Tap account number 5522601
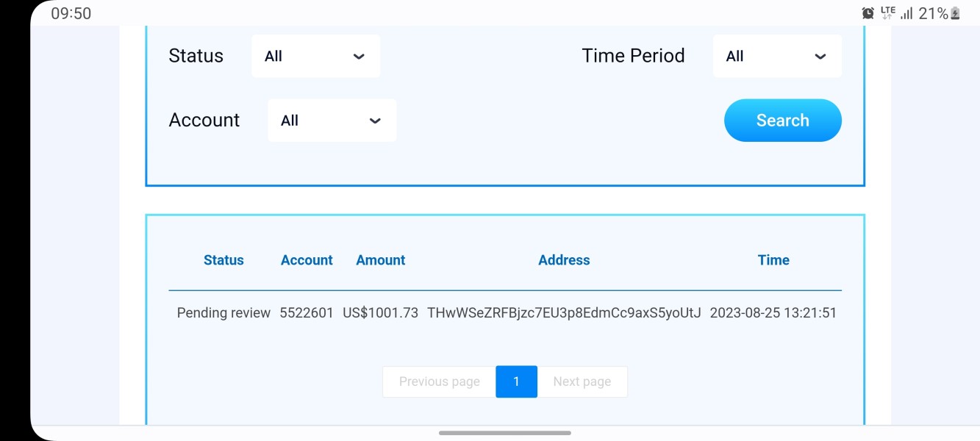 coord(307,313)
